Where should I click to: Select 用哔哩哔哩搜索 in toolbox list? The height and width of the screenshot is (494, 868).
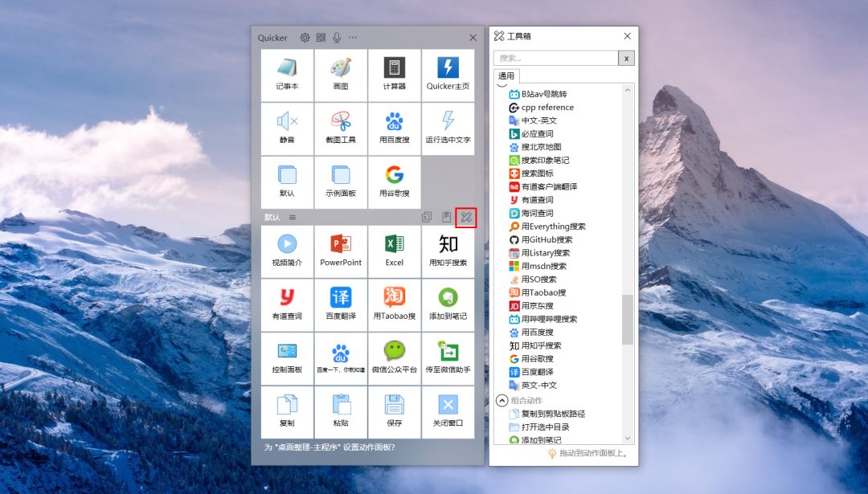pyautogui.click(x=543, y=319)
